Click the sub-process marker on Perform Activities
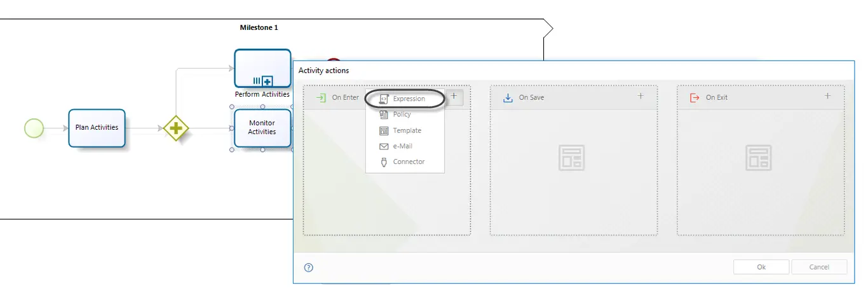 click(268, 81)
